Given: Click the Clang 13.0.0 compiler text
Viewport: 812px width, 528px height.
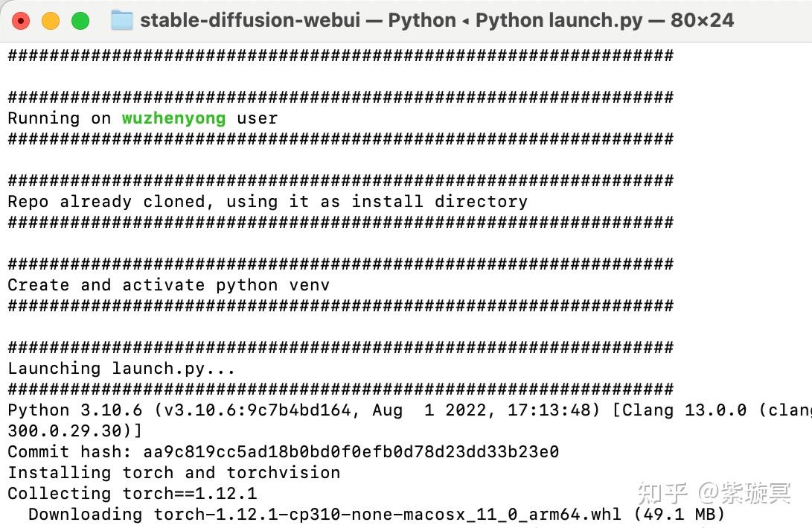Looking at the screenshot, I should [680, 410].
